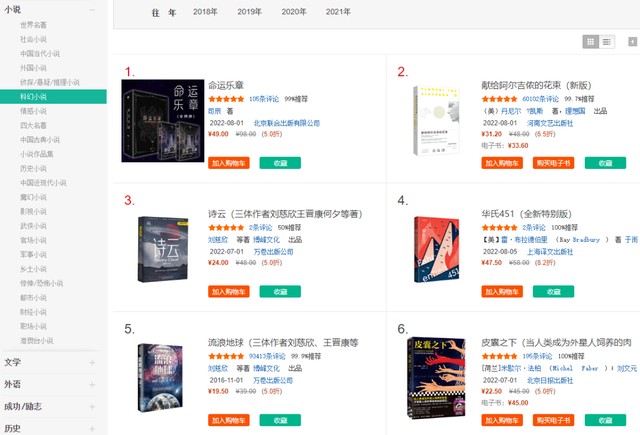Click 收藏 button for 诗云

(280, 292)
